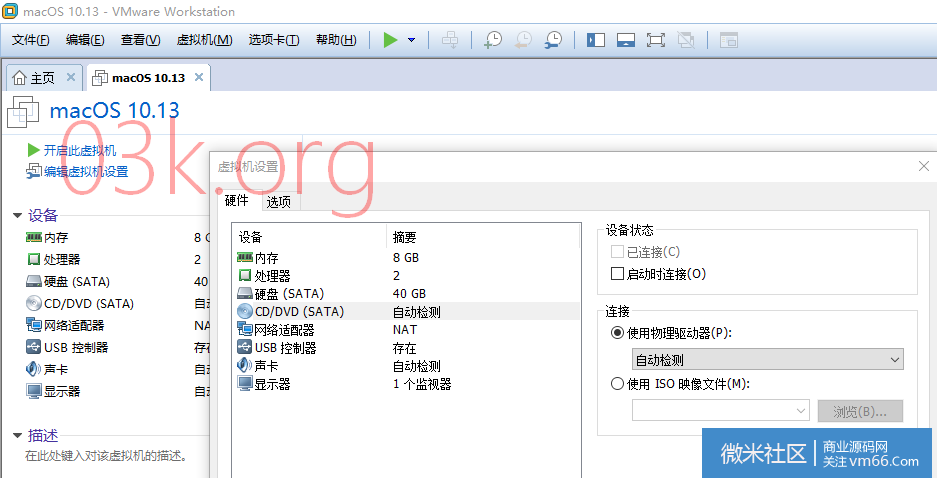Click the 浏览(B)... button
Viewport: 937px width, 478px height.
860,411
